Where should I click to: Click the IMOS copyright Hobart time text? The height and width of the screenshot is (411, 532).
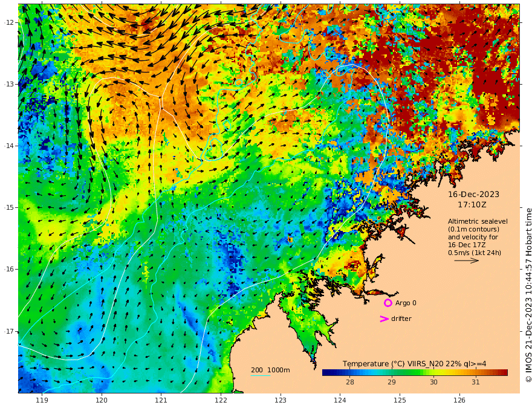tap(528, 296)
